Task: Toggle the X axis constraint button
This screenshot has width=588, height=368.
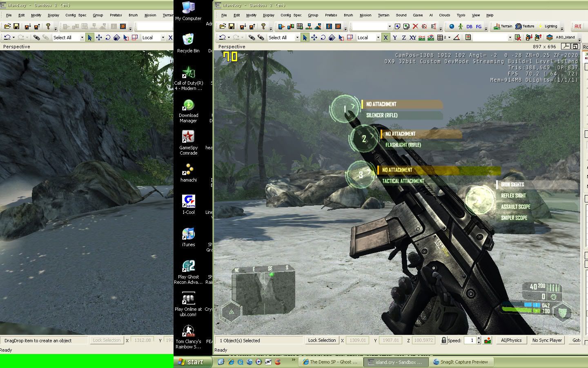Action: [385, 37]
